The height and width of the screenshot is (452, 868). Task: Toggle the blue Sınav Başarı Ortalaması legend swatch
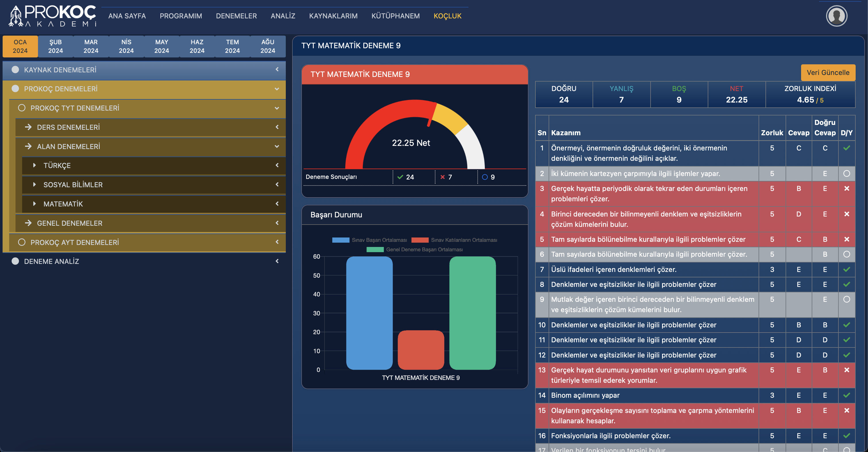coord(340,240)
